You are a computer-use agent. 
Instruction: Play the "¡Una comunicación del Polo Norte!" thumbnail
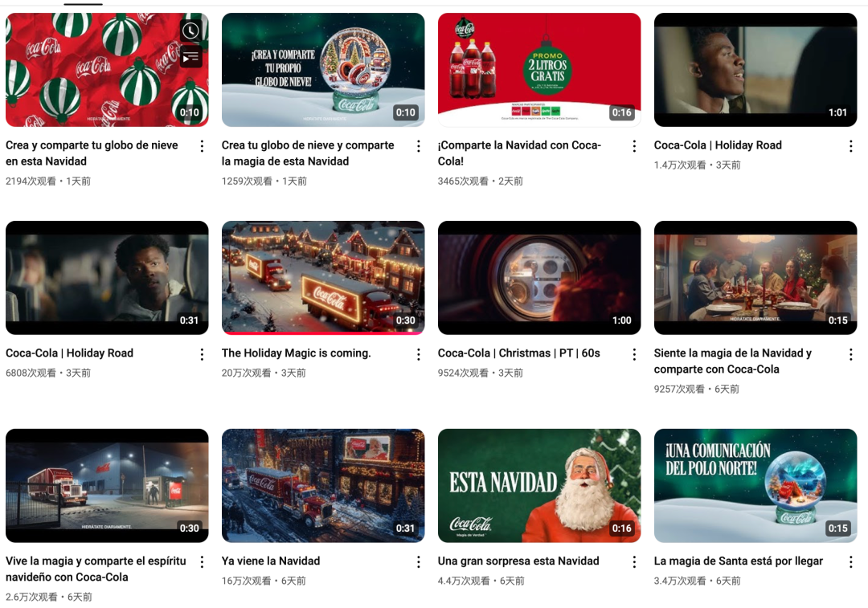(x=755, y=486)
